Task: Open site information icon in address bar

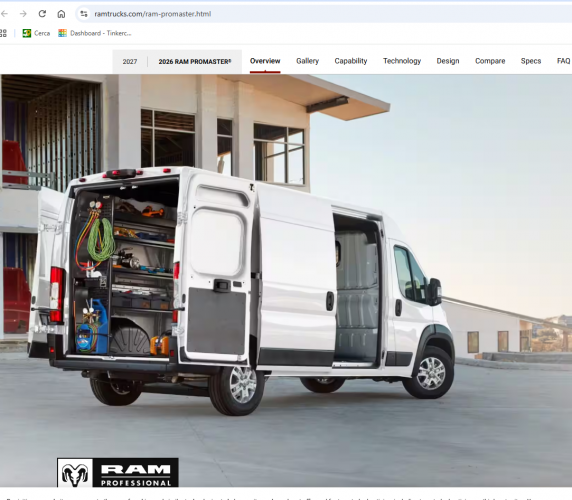Action: (84, 14)
